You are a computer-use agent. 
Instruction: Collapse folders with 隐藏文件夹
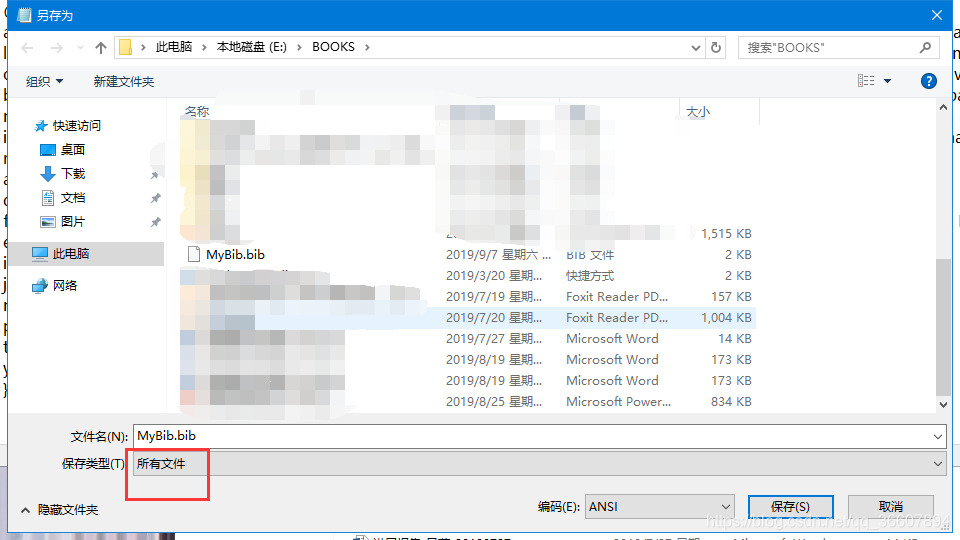coord(60,509)
